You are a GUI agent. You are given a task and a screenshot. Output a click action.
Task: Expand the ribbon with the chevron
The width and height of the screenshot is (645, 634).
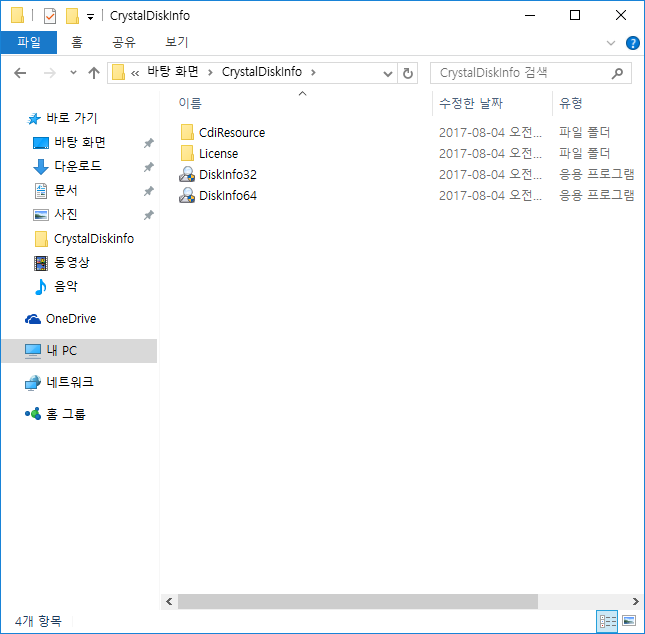point(611,43)
